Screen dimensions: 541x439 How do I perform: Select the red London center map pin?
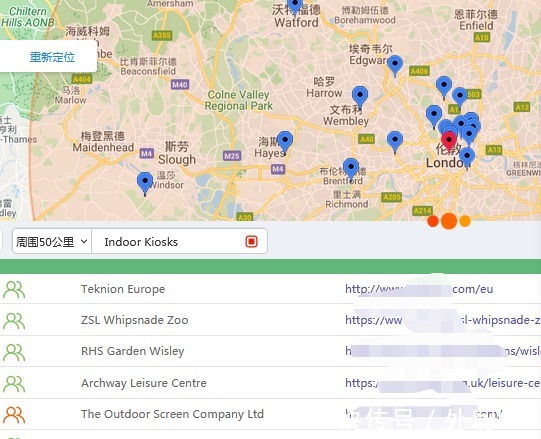point(449,142)
